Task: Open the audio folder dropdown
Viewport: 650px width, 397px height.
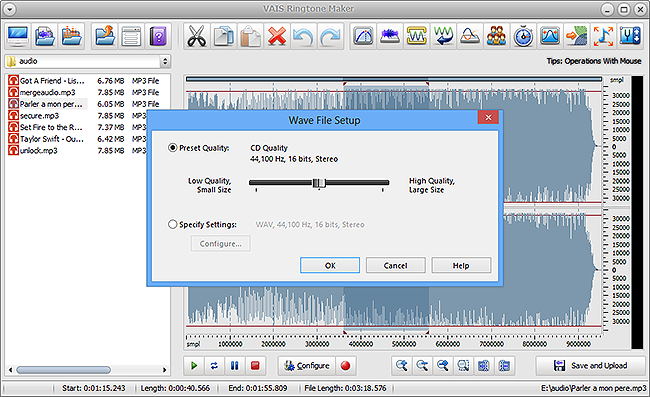Action: (x=165, y=61)
